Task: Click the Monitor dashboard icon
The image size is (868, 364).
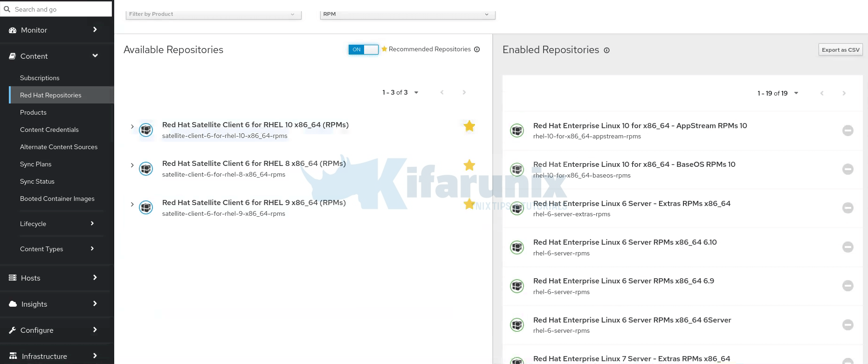Action: (13, 30)
